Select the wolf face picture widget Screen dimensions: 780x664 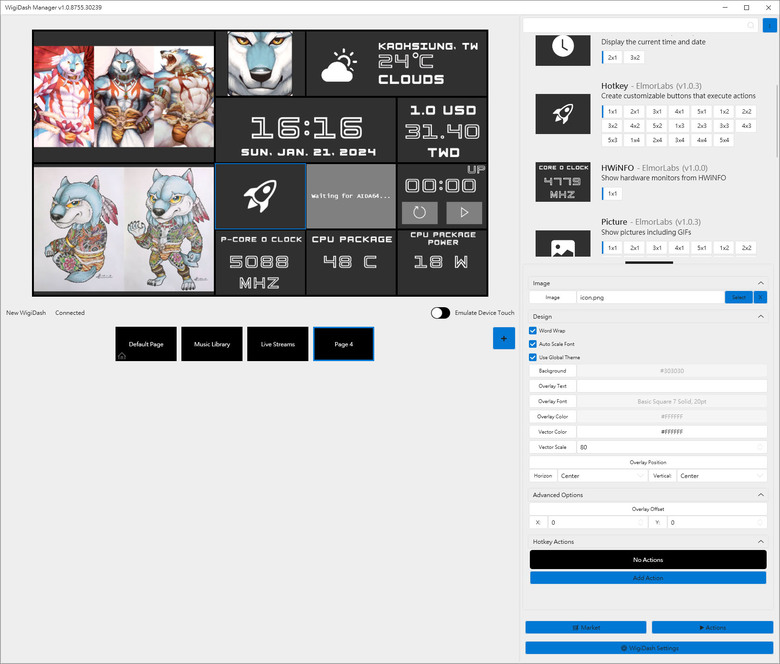point(260,63)
